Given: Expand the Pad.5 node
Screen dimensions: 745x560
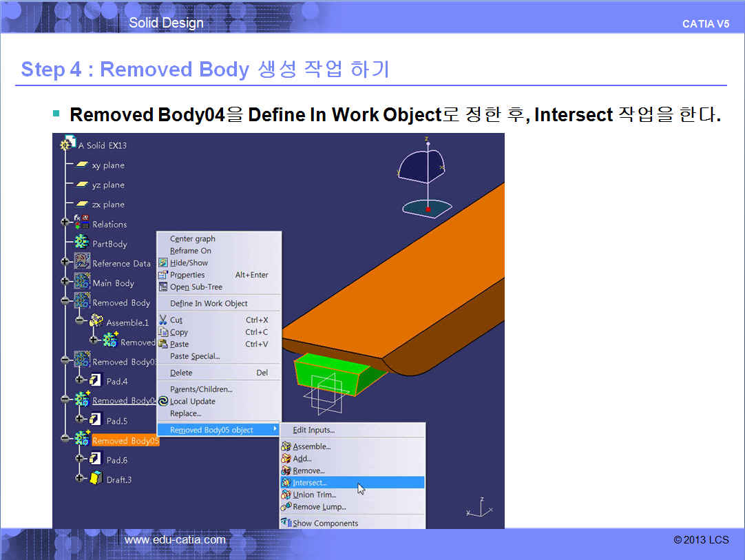Looking at the screenshot, I should click(x=79, y=419).
